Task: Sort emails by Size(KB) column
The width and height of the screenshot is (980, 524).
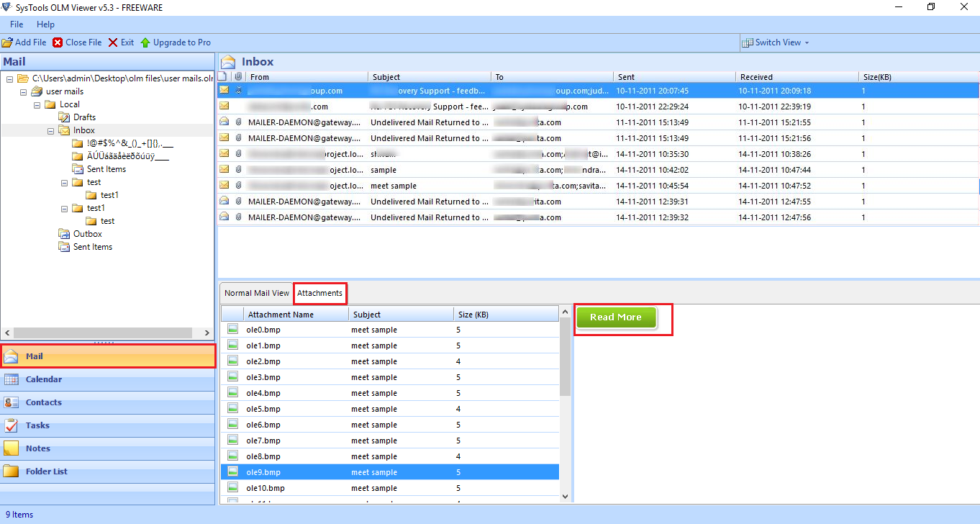Action: click(917, 77)
